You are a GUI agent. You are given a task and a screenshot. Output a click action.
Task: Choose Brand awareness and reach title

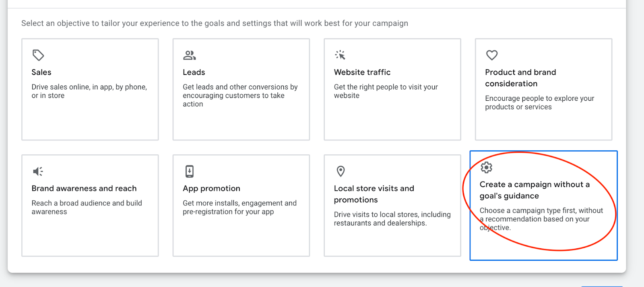point(84,188)
